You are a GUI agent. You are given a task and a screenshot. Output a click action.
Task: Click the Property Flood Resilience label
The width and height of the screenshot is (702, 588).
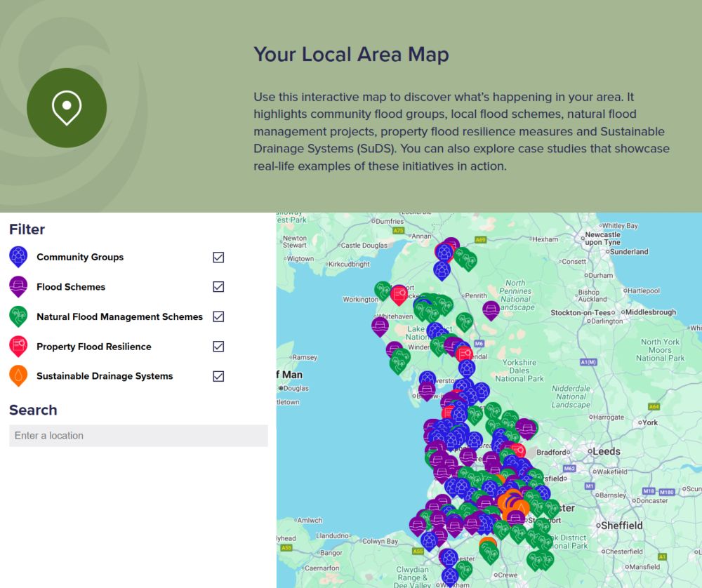94,347
